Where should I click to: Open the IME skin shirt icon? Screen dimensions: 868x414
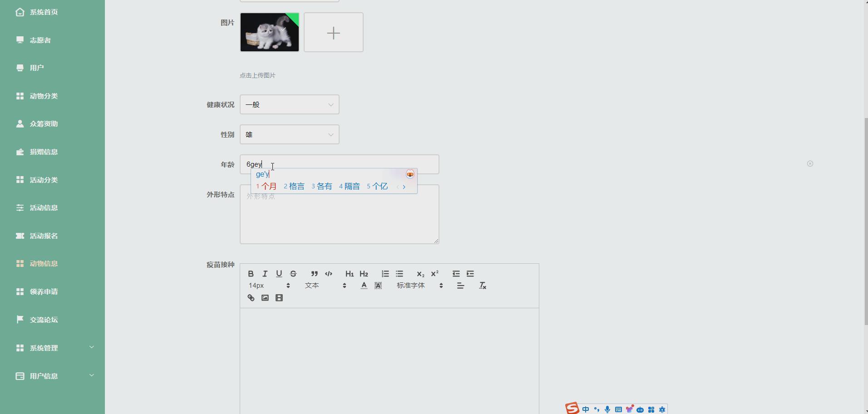click(x=629, y=409)
